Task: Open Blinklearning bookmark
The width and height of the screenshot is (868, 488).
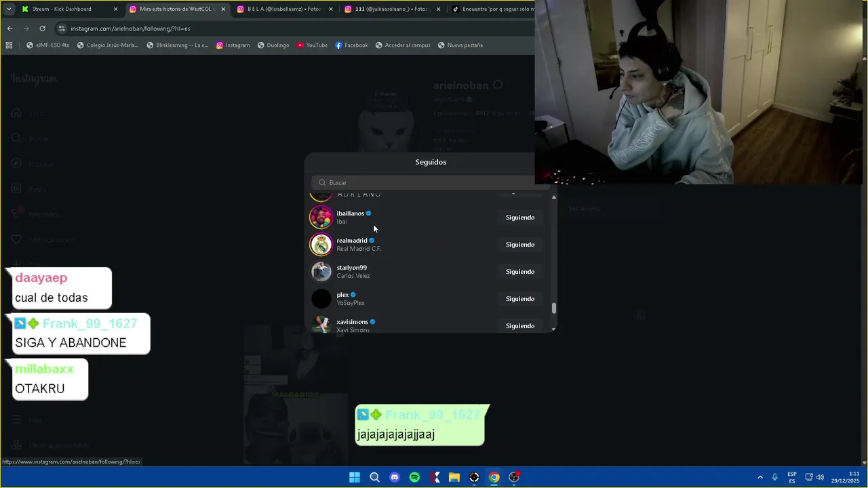Action: click(177, 45)
